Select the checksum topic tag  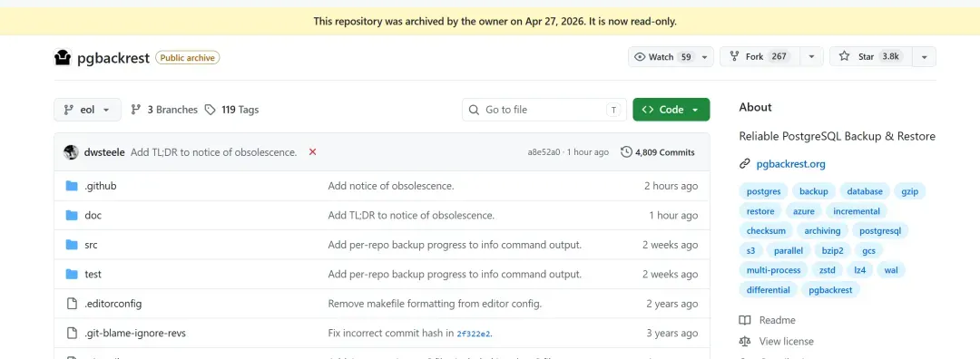tap(766, 231)
